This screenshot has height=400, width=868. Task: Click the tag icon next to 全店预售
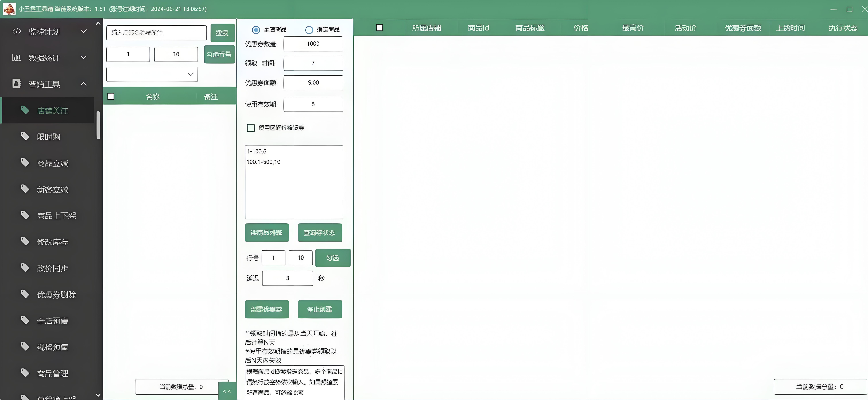coord(25,320)
